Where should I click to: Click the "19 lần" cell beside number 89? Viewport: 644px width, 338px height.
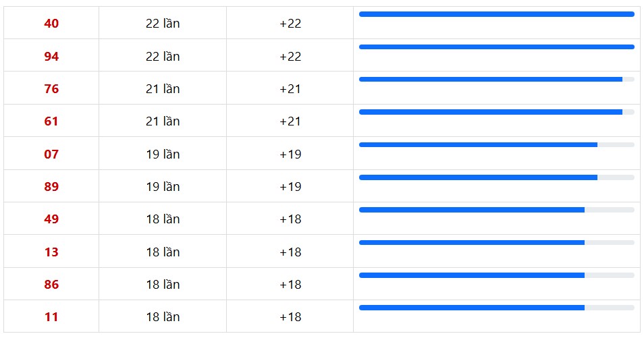pos(163,187)
